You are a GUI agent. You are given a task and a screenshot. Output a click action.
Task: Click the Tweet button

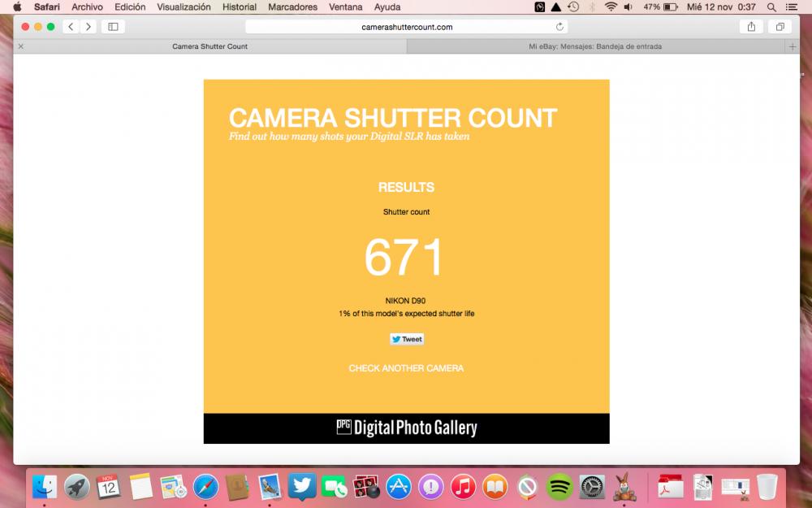pyautogui.click(x=407, y=339)
